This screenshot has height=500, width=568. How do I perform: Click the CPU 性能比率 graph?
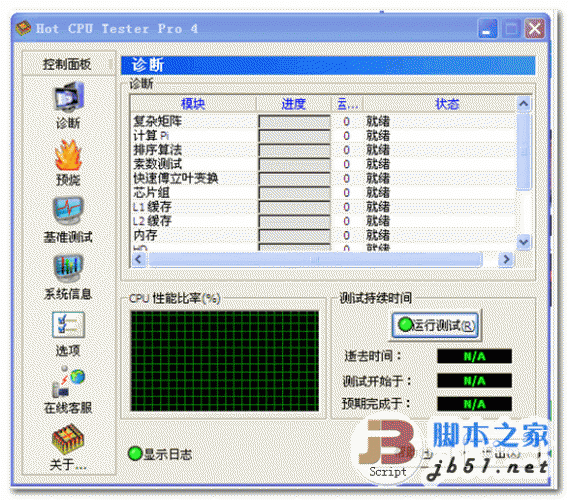(225, 361)
